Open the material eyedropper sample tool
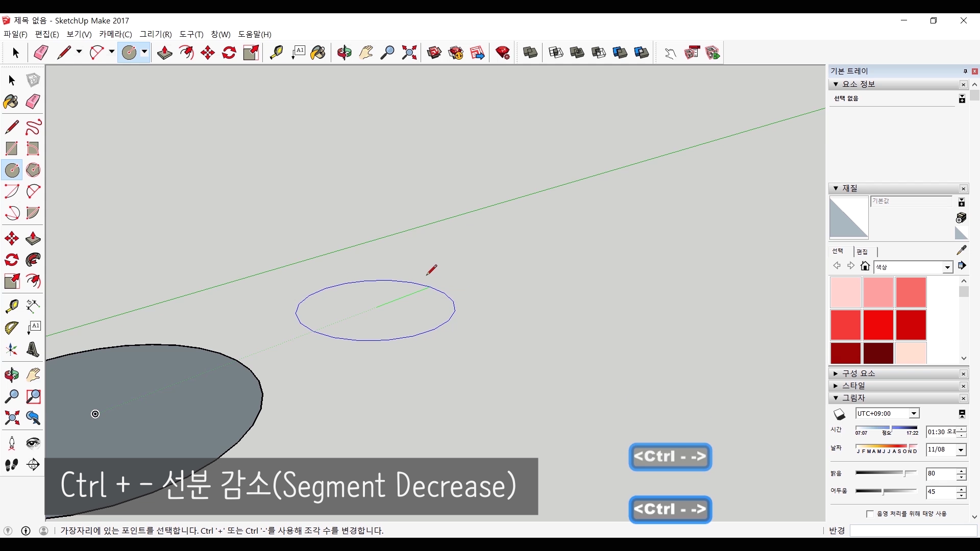 click(962, 250)
